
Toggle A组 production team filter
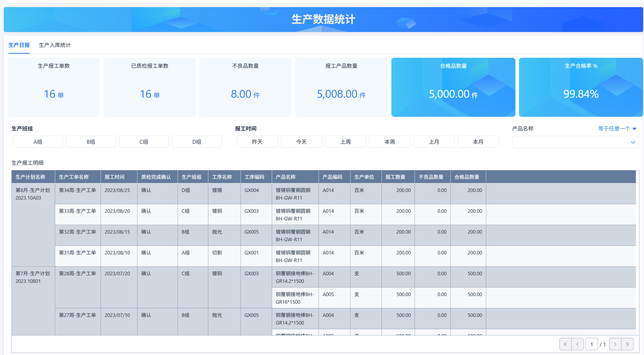tap(38, 142)
